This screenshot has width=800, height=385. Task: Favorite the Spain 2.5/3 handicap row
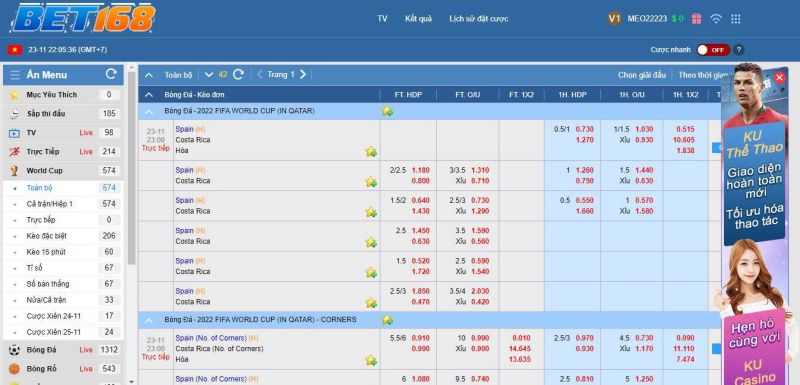pos(371,302)
